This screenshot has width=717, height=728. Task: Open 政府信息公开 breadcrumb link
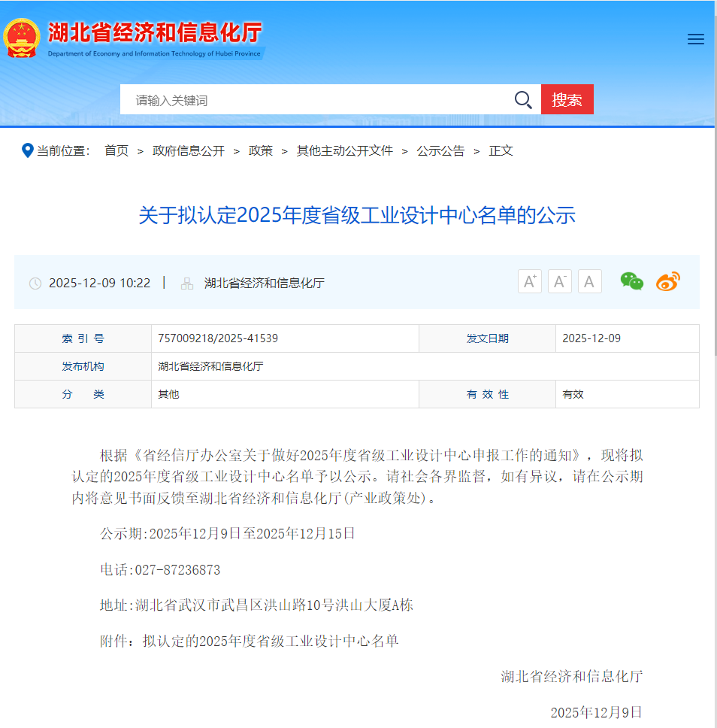(x=189, y=151)
